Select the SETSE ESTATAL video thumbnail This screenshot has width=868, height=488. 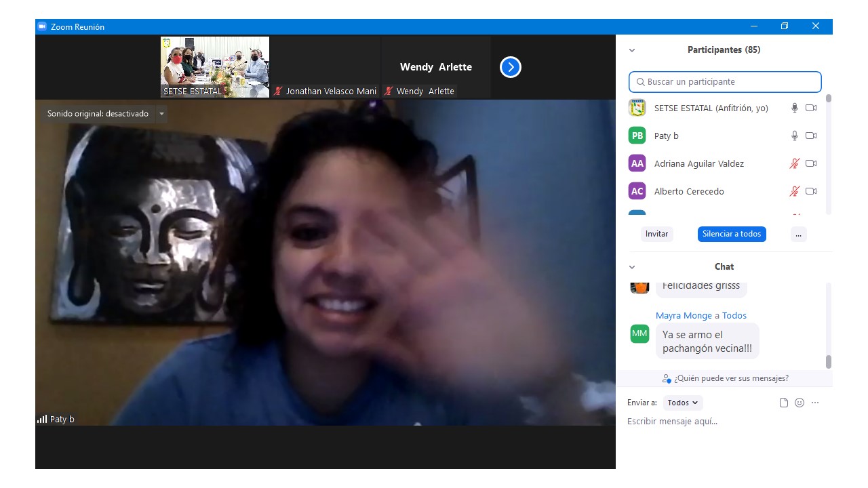pyautogui.click(x=215, y=67)
